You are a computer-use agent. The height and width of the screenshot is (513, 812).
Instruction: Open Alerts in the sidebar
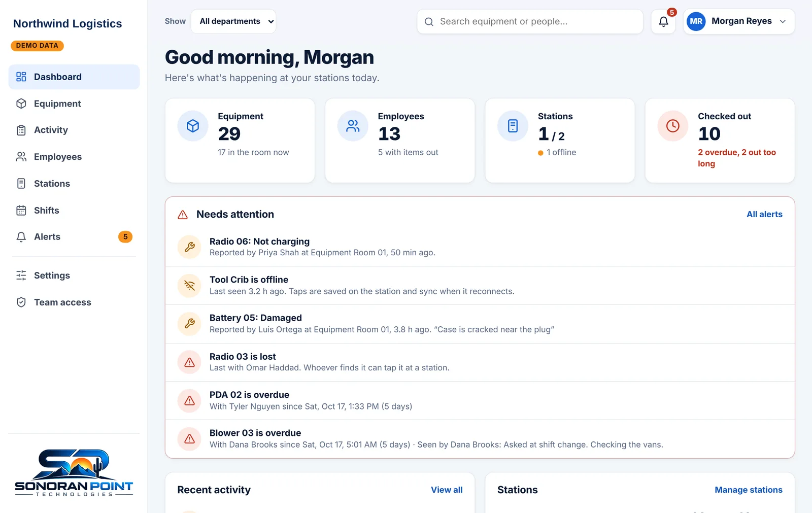click(x=74, y=237)
